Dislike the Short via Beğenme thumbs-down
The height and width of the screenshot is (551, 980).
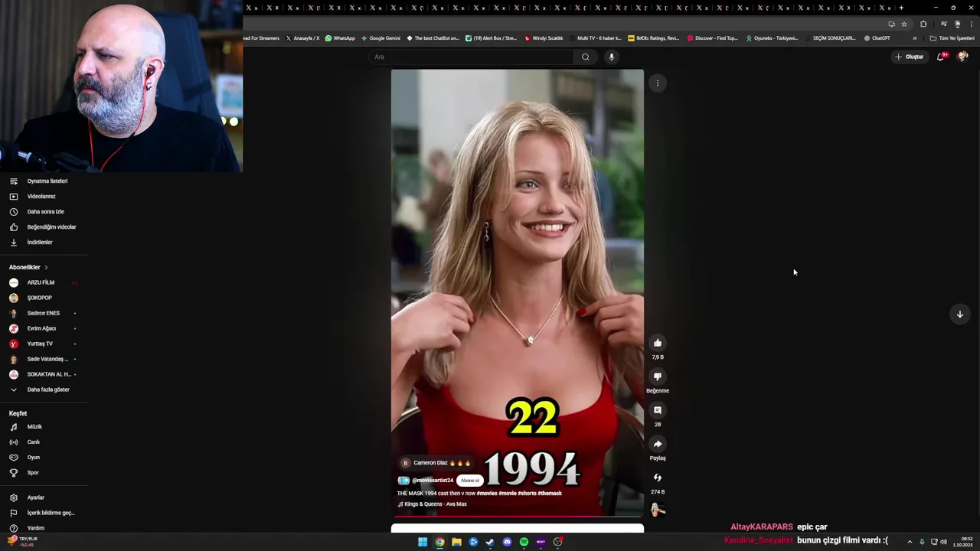pos(657,377)
